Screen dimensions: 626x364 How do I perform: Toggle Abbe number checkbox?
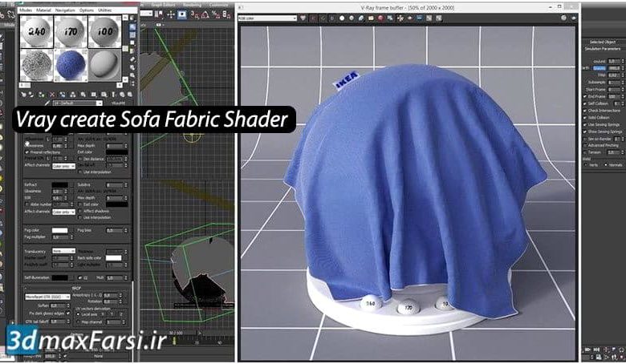pyautogui.click(x=27, y=204)
